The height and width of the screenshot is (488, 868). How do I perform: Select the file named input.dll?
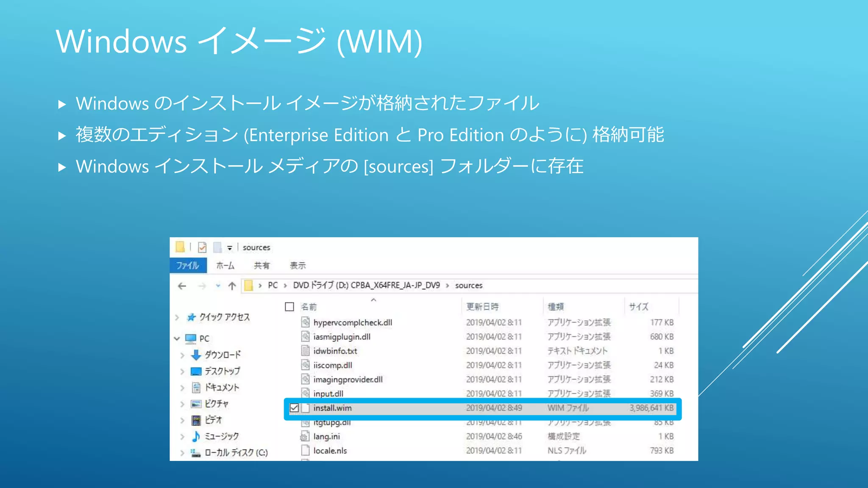click(x=328, y=394)
